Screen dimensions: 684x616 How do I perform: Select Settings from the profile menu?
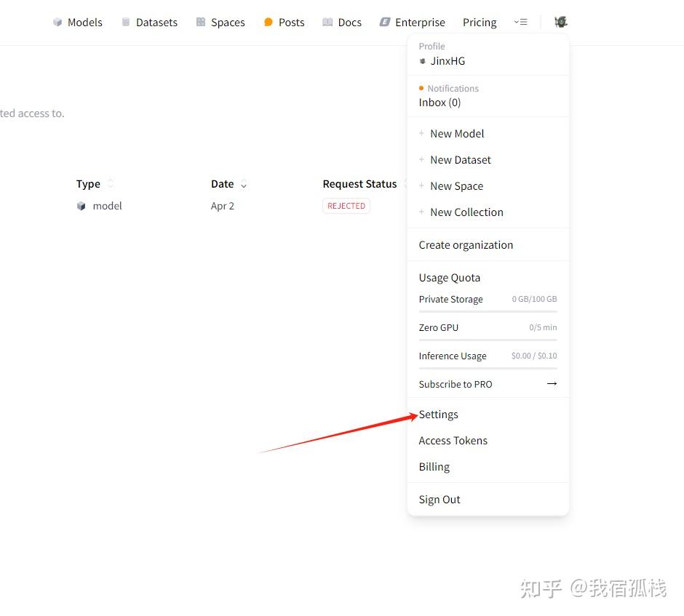click(438, 414)
